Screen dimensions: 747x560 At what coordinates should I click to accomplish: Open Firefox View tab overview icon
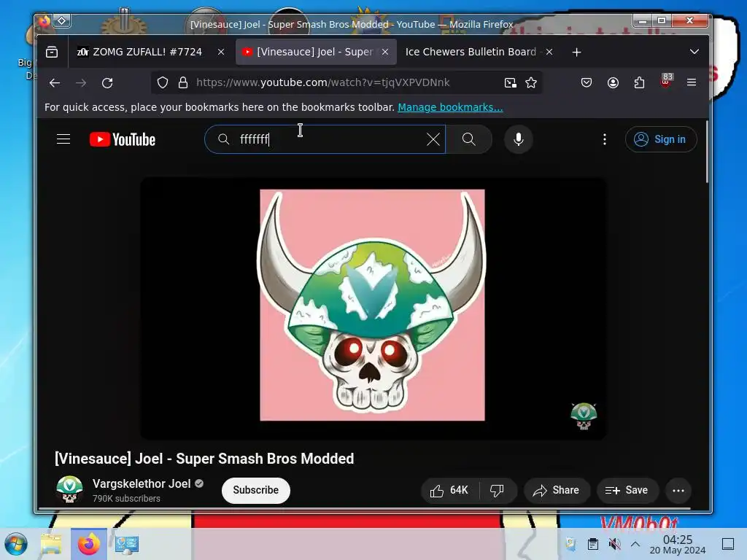[x=52, y=52]
